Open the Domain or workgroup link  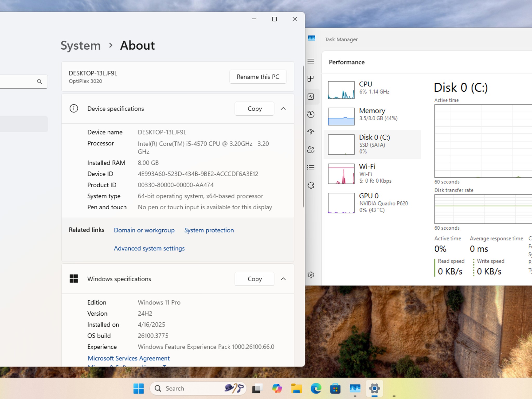click(x=144, y=230)
